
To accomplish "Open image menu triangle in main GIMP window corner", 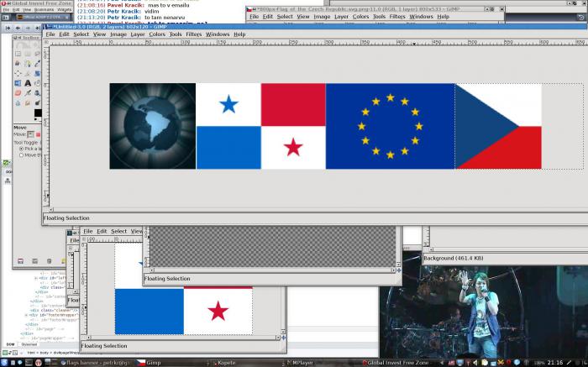I will pyautogui.click(x=46, y=43).
